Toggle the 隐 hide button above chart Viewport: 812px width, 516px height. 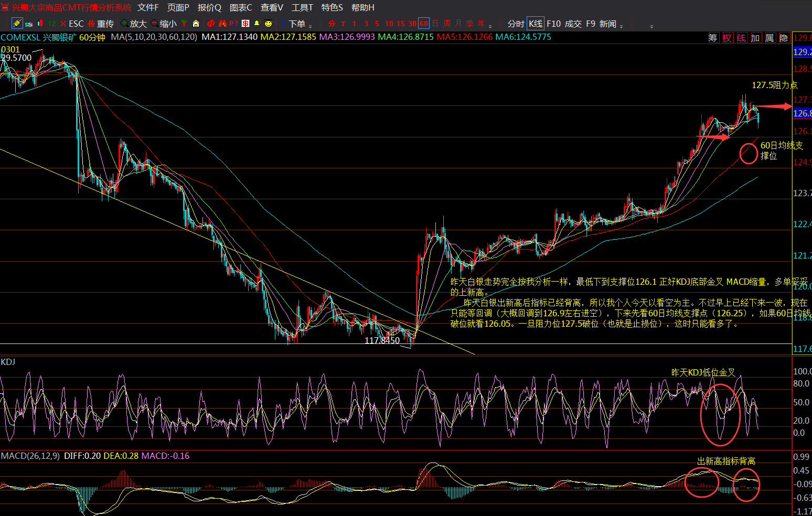point(784,38)
